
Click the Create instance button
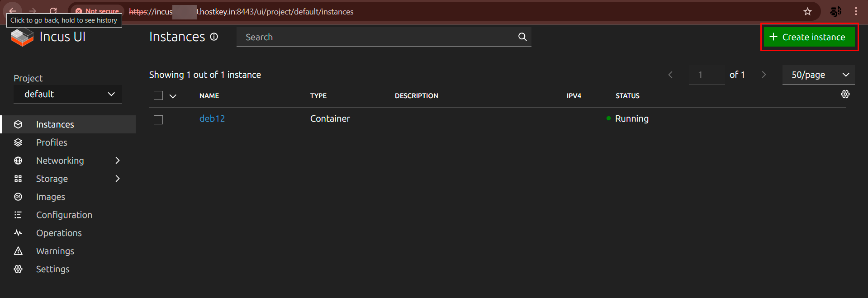tap(809, 37)
